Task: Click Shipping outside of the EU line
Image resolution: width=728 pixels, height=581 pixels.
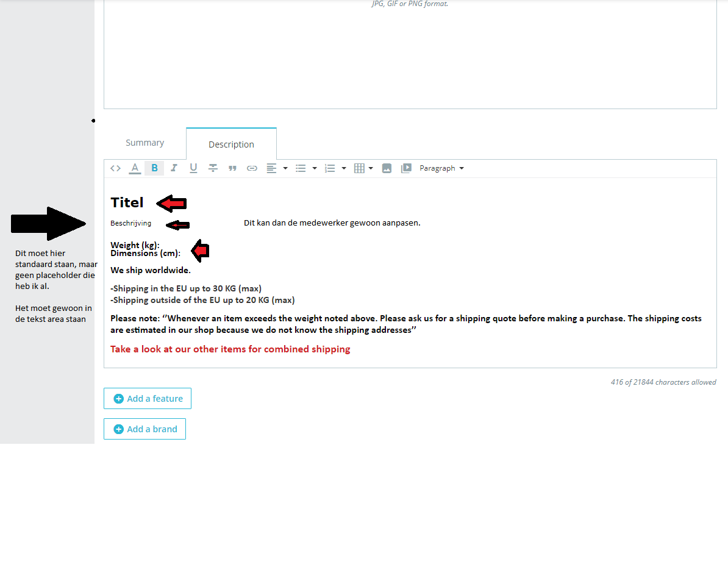Action: [x=202, y=300]
